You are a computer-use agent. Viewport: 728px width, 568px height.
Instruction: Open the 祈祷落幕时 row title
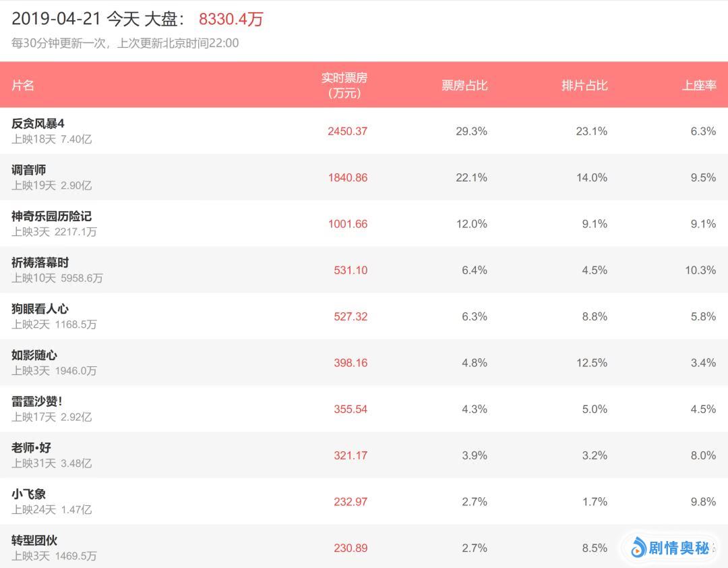[40, 262]
